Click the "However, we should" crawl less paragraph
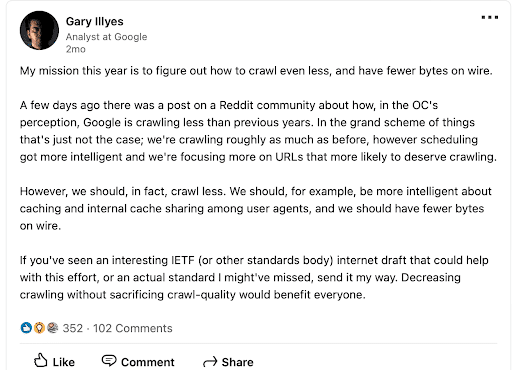512x370 pixels. tap(256, 208)
